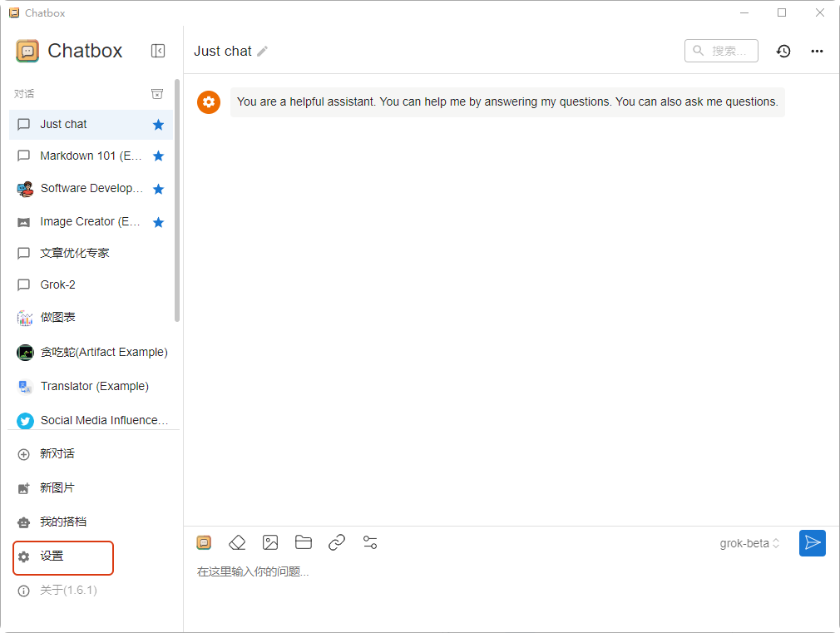This screenshot has width=840, height=633.
Task: Click the Twitter bird avatar icon
Action: tap(25, 421)
